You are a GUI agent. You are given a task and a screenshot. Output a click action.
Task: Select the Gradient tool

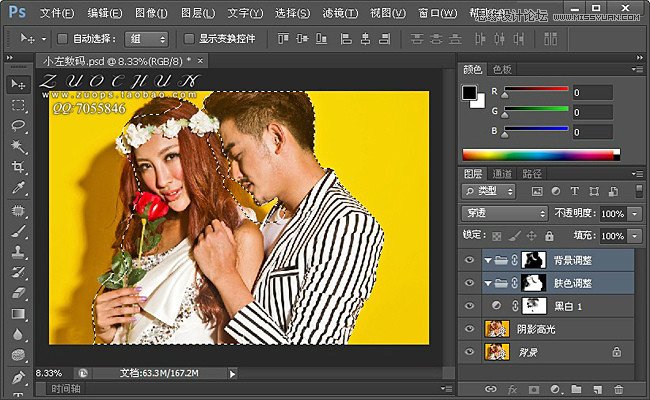pos(18,314)
